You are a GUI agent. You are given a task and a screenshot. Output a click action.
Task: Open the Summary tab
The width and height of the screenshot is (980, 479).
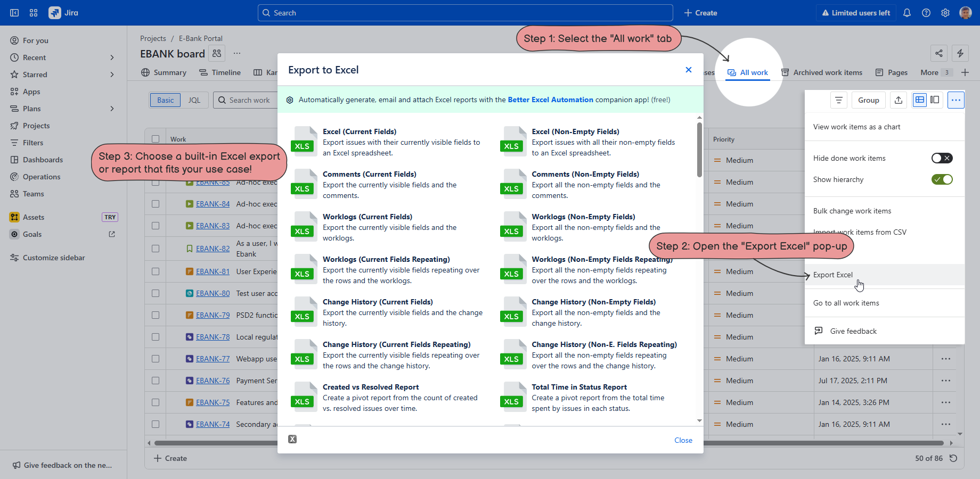[x=164, y=72]
